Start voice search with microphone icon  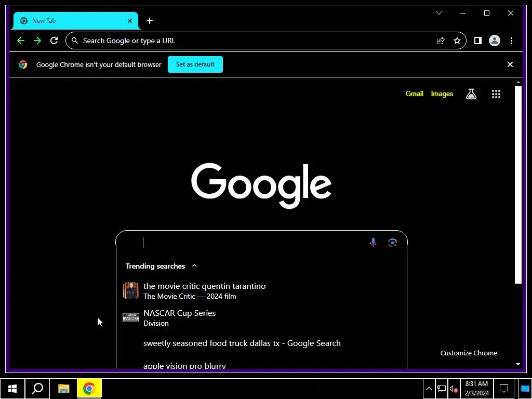[373, 242]
